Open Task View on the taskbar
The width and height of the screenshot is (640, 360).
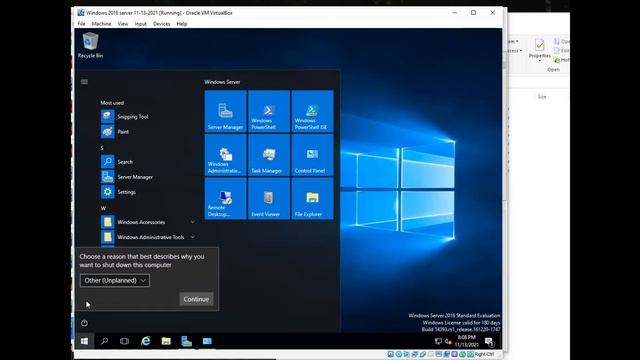[124, 341]
